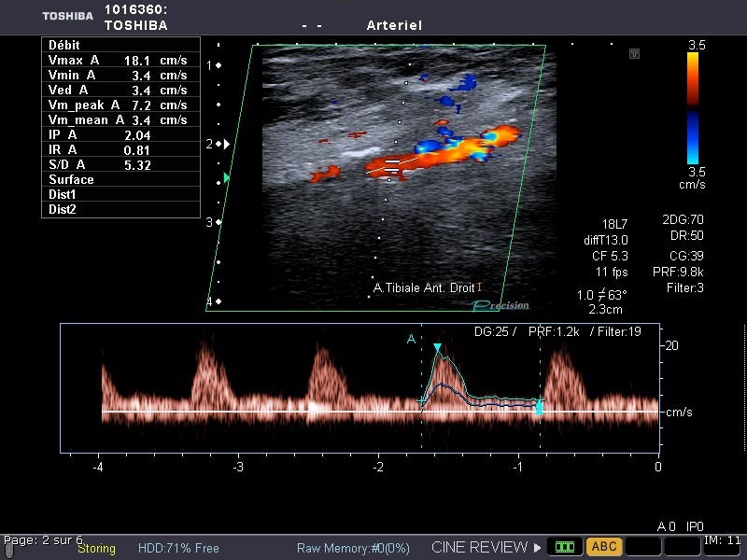This screenshot has height=560, width=747.
Task: Click the diffT13.0 frequency value
Action: [x=606, y=240]
